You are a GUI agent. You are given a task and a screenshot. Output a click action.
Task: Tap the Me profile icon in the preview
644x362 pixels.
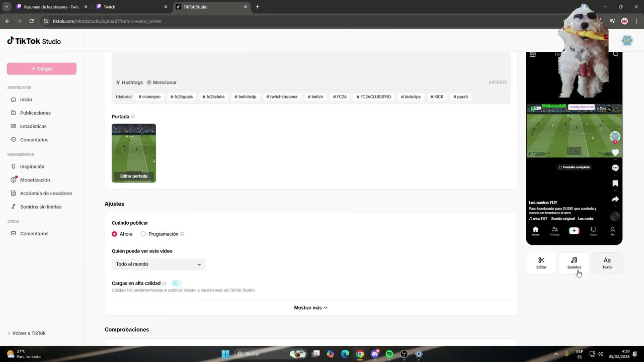pyautogui.click(x=613, y=231)
